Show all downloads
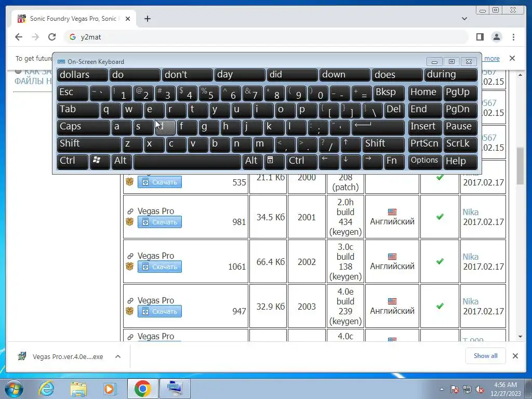The image size is (532, 399). pos(486,356)
